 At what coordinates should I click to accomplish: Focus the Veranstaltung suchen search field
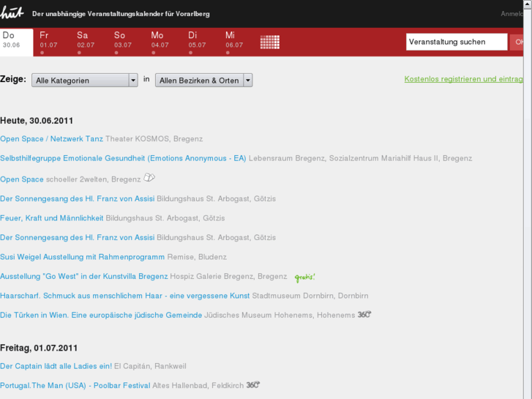point(457,42)
